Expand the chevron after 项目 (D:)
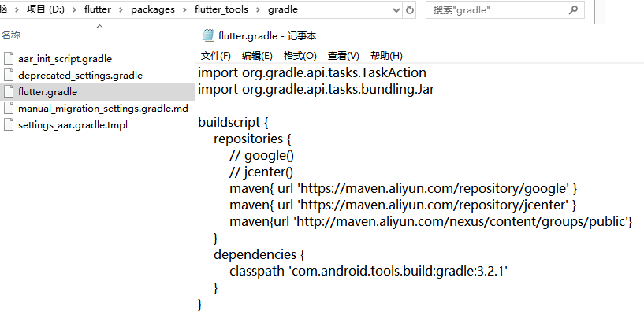The width and height of the screenshot is (644, 322). tap(74, 10)
